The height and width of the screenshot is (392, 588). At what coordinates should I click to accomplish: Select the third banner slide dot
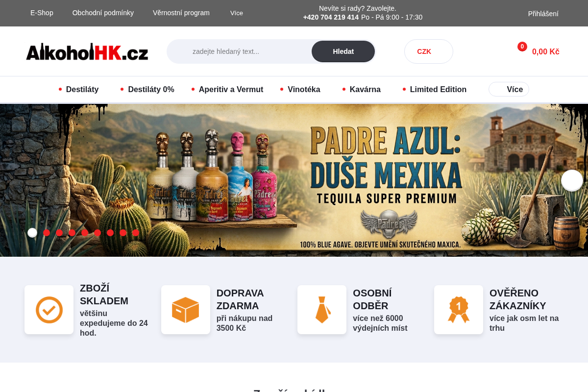(x=59, y=233)
